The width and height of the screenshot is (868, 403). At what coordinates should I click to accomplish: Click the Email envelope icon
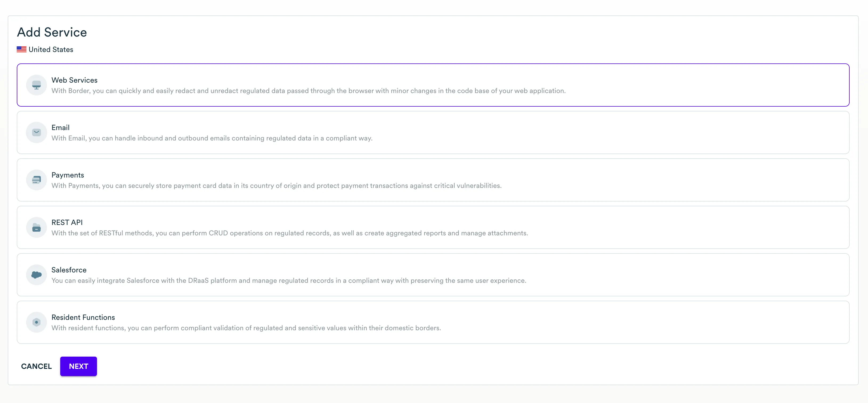coord(36,132)
